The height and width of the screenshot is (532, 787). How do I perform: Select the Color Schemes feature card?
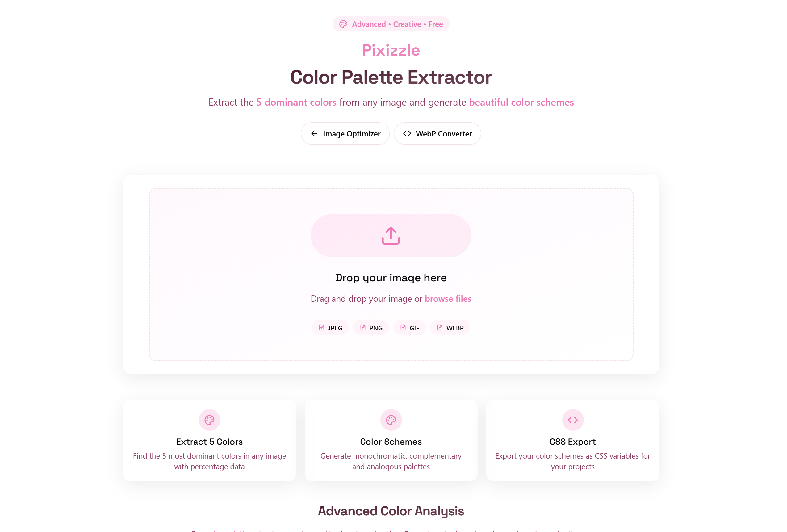[x=391, y=441]
